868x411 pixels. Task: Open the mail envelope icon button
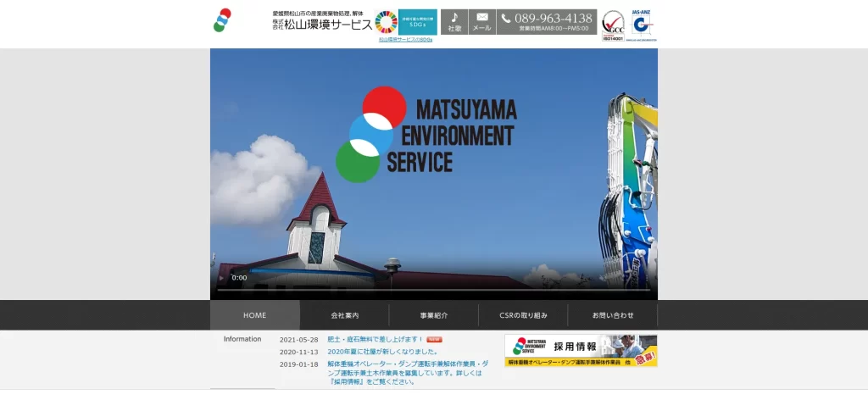coord(482,22)
